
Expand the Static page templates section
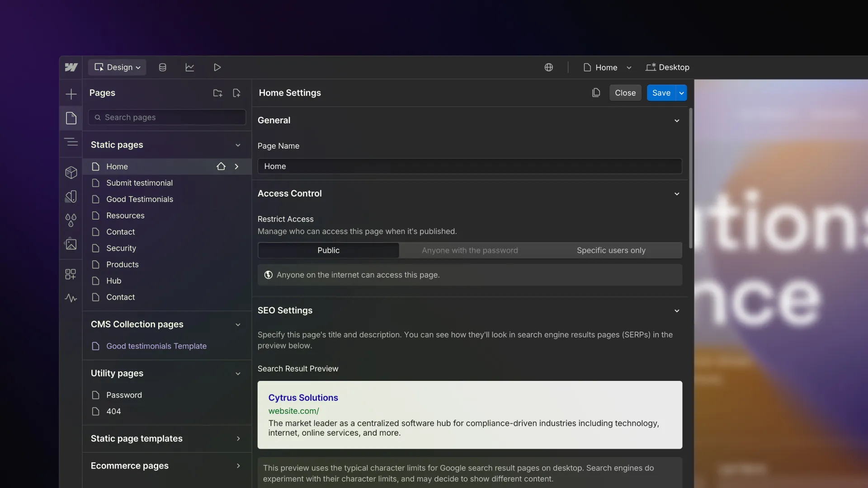pos(238,438)
